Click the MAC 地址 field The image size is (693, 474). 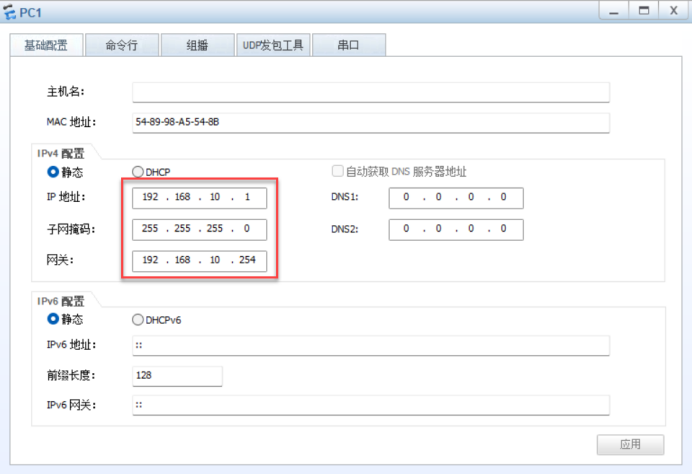coord(370,122)
